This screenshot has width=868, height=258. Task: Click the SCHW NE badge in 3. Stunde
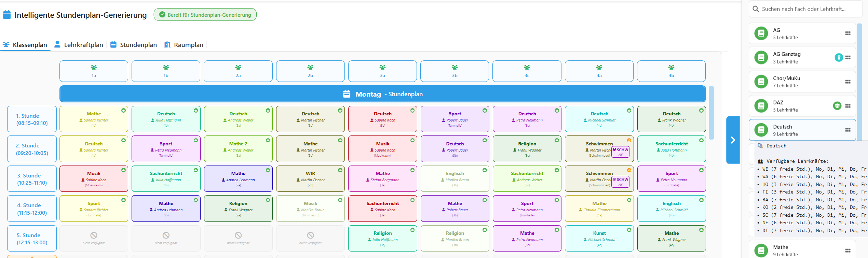pos(620,182)
